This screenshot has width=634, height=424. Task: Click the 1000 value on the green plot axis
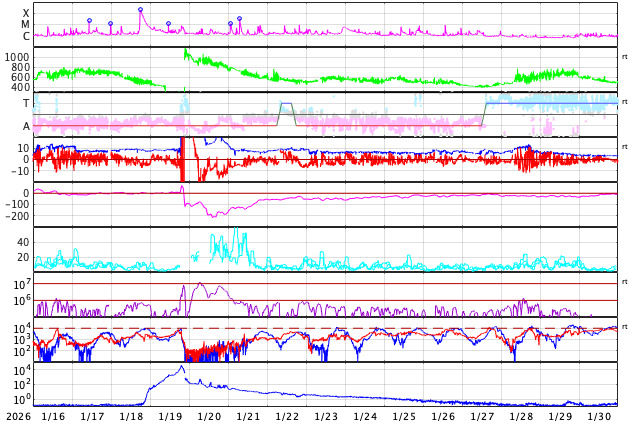tap(18, 57)
